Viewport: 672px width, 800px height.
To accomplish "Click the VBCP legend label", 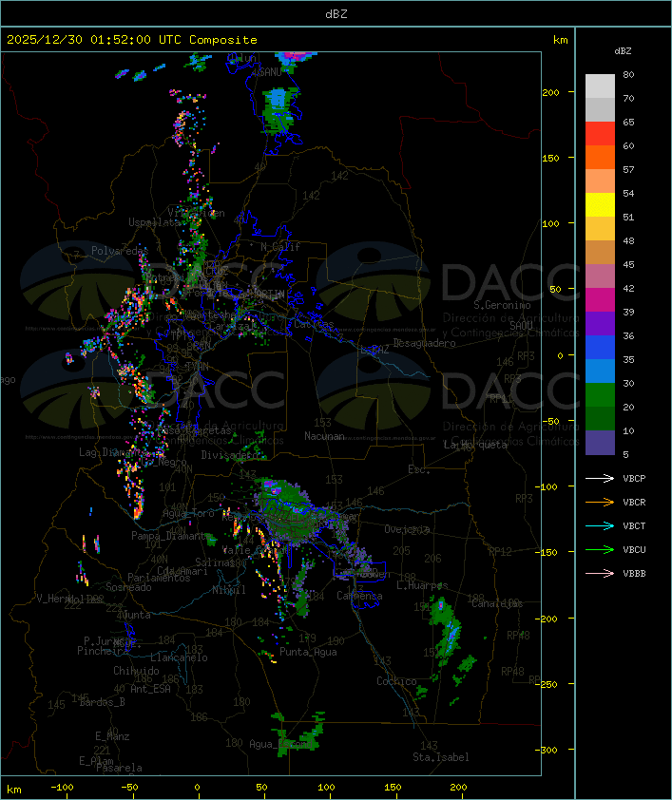I will click(634, 479).
